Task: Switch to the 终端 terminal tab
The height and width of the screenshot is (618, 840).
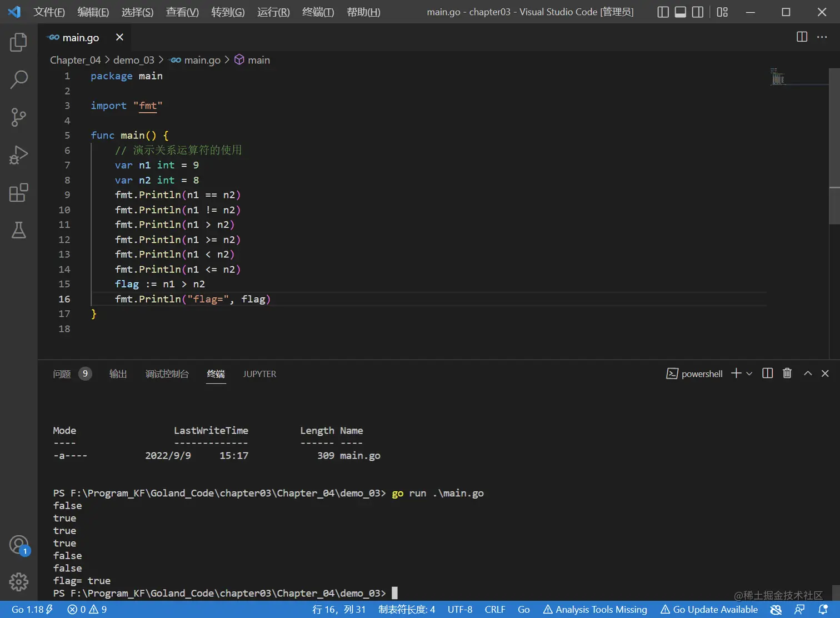Action: point(216,374)
